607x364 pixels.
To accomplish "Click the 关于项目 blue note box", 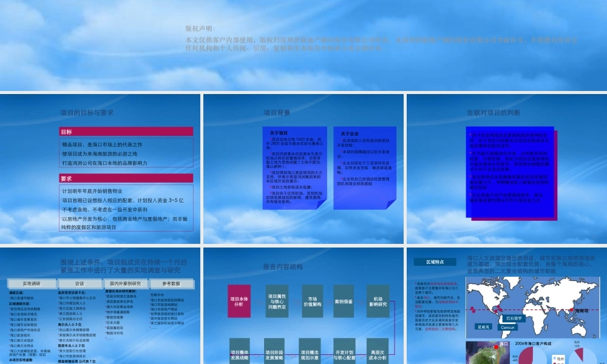I will point(294,168).
